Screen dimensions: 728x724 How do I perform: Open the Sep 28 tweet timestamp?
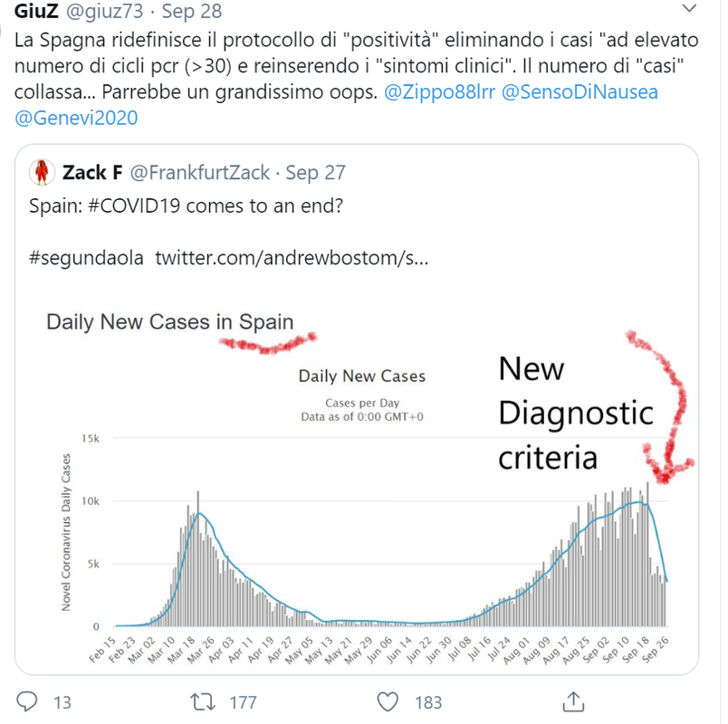click(x=192, y=11)
